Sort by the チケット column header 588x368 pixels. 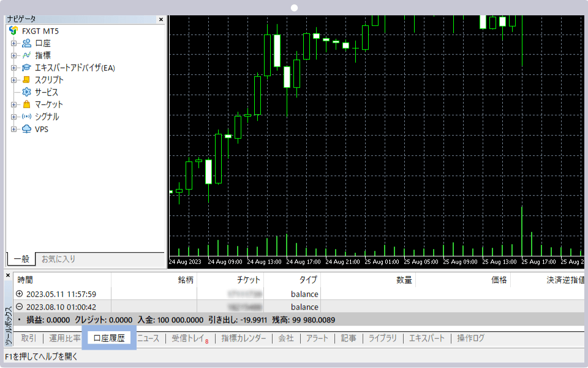(230, 280)
